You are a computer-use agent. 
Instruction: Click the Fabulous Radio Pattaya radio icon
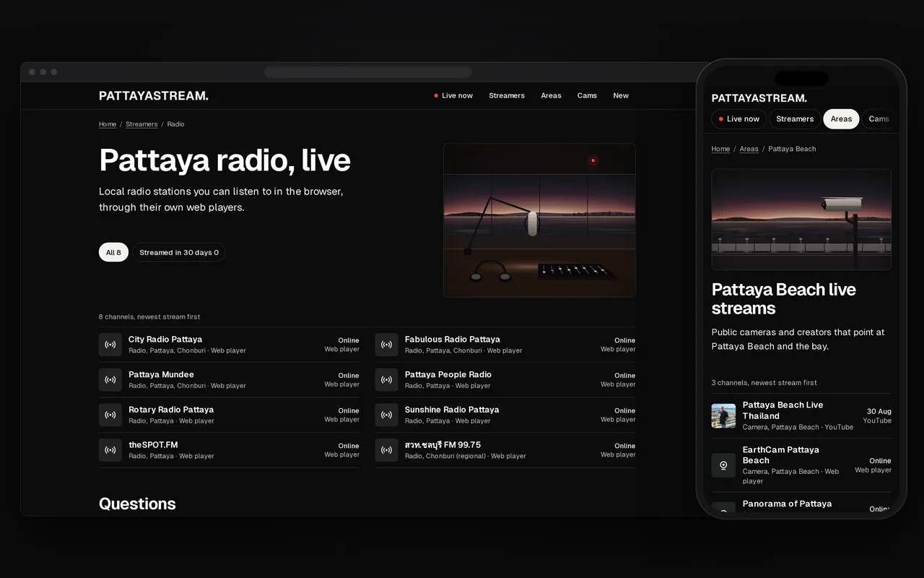pos(387,345)
